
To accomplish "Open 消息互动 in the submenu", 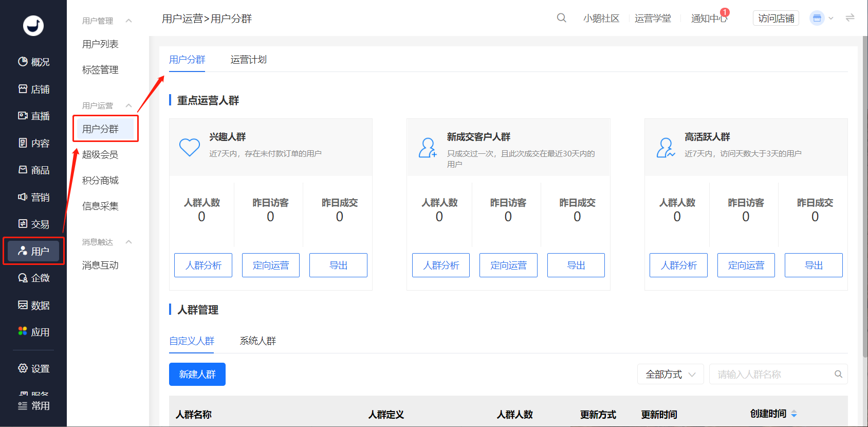I will (x=100, y=265).
